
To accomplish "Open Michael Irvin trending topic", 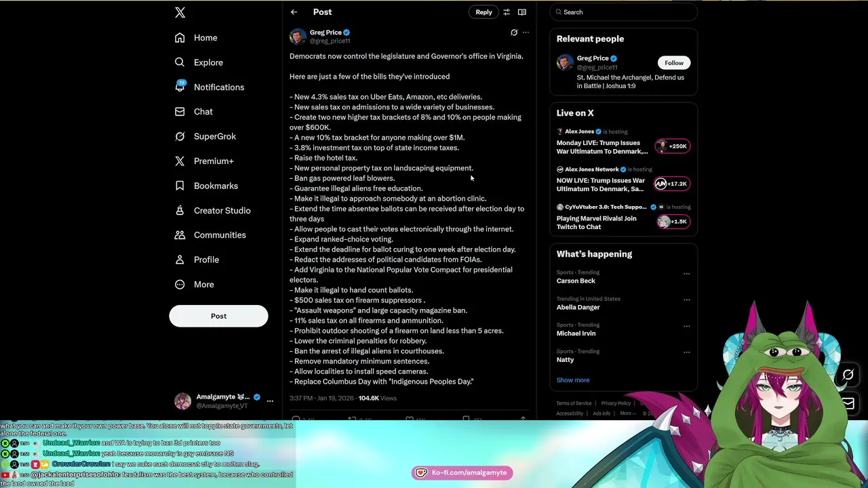I will [576, 333].
